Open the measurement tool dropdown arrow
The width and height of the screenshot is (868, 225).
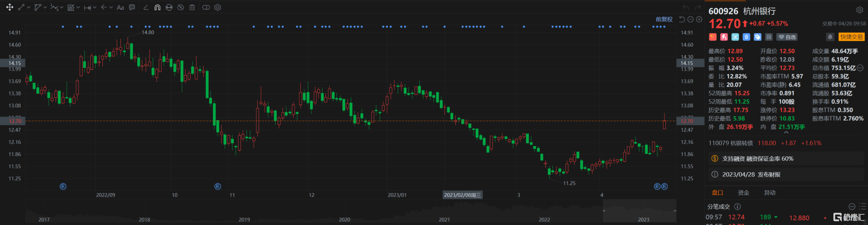95,7
